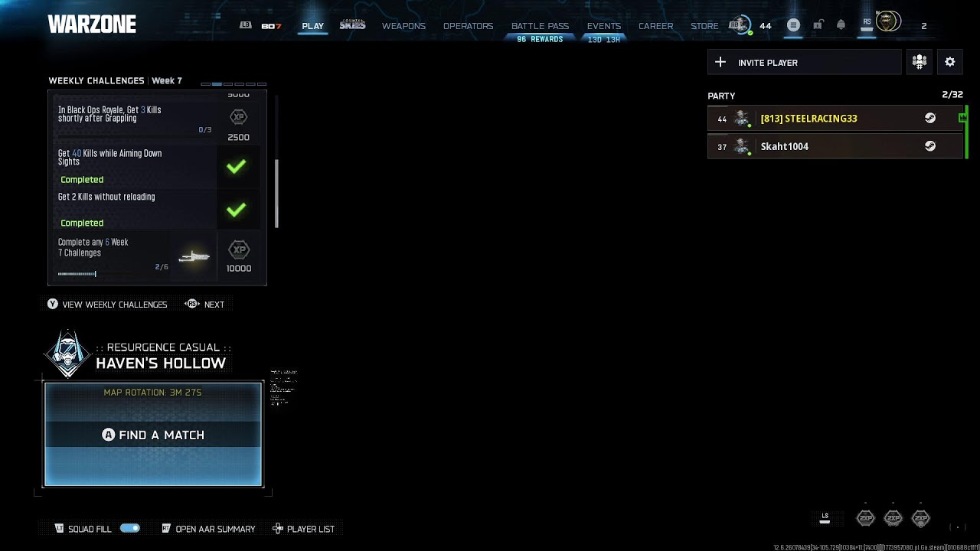
Task: Switch to the Weapons tab
Action: 403,26
